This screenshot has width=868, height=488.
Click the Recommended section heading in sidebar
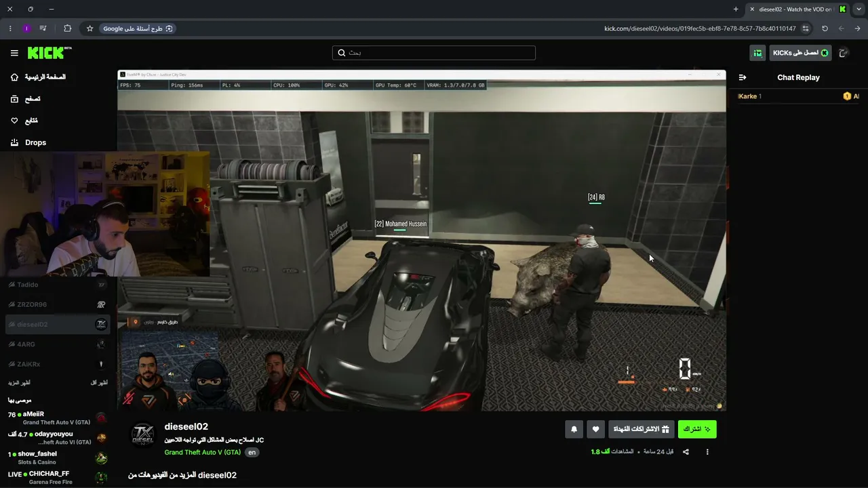point(20,401)
